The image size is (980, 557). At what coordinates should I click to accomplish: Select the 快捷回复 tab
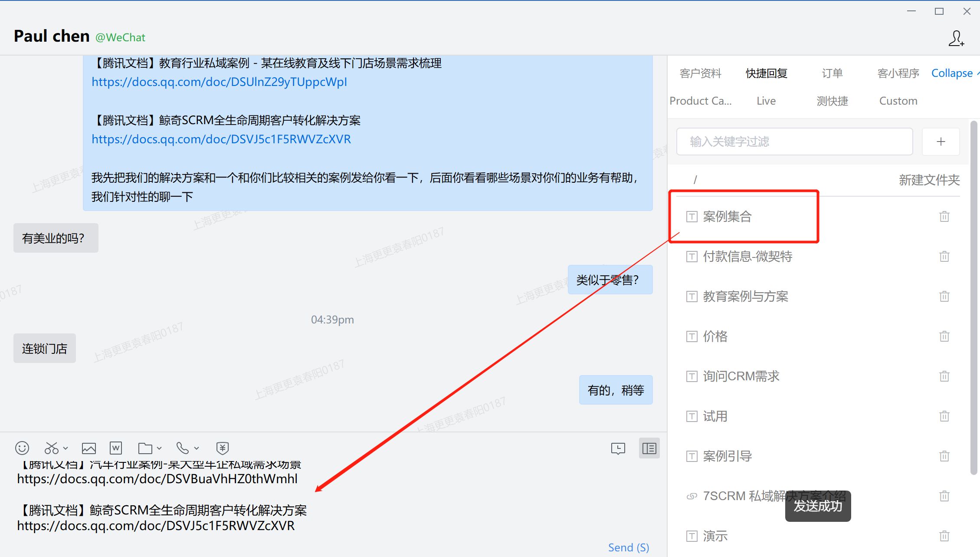pos(767,73)
